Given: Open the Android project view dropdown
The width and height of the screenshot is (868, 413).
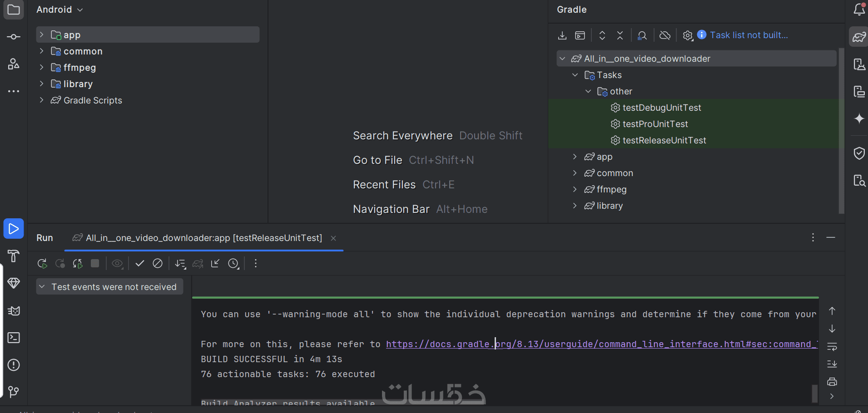Looking at the screenshot, I should coord(60,10).
